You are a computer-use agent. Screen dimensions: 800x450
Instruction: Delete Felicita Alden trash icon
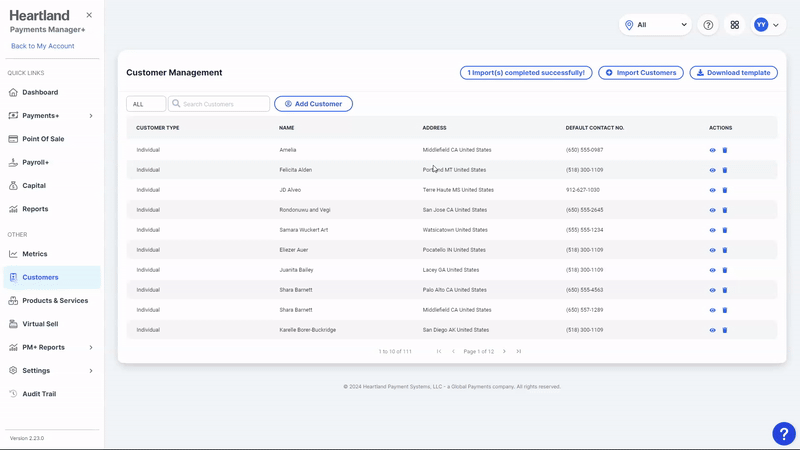(724, 170)
